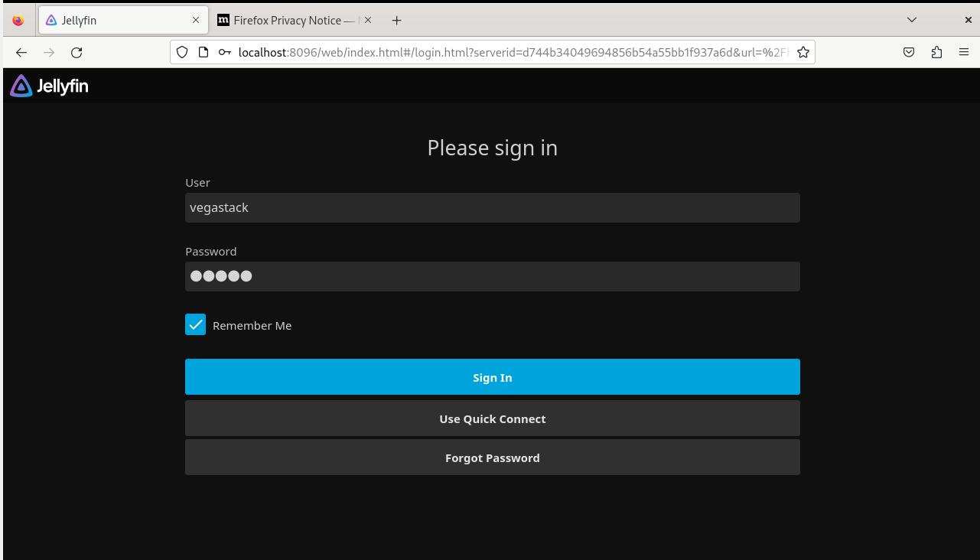Open the Firefox hamburger application menu

(x=963, y=53)
